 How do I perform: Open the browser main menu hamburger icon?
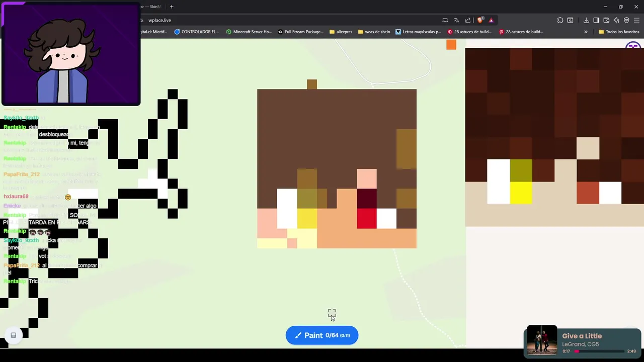click(x=636, y=20)
